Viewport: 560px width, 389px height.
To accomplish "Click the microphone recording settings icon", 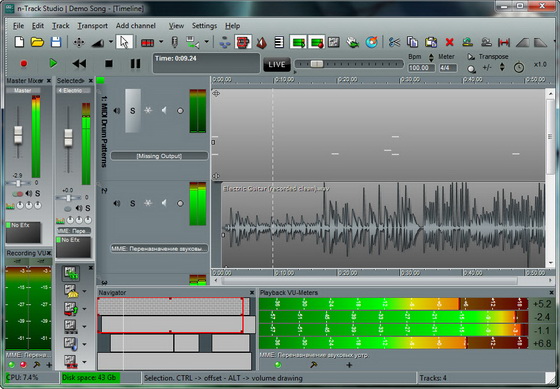I will tap(174, 42).
